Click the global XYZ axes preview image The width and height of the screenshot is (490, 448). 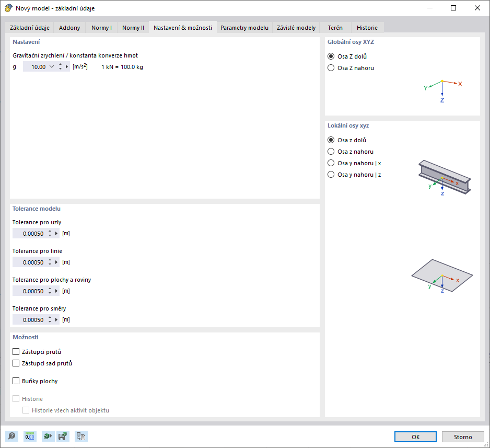tap(442, 91)
